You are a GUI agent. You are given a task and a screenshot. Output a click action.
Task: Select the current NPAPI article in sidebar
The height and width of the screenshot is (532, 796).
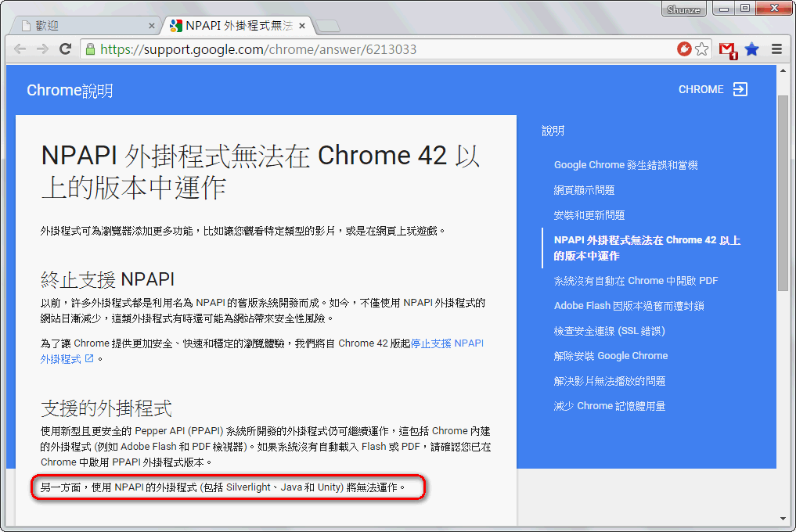click(x=647, y=248)
